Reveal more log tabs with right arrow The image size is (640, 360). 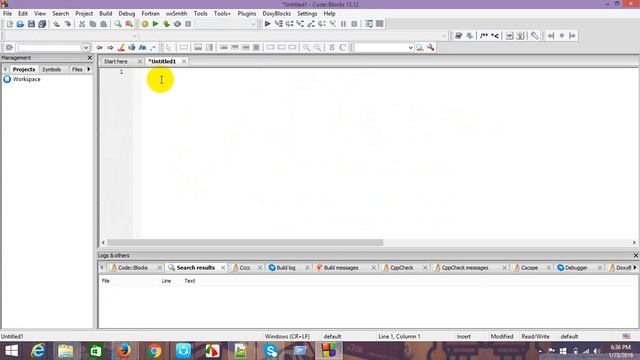pos(635,268)
